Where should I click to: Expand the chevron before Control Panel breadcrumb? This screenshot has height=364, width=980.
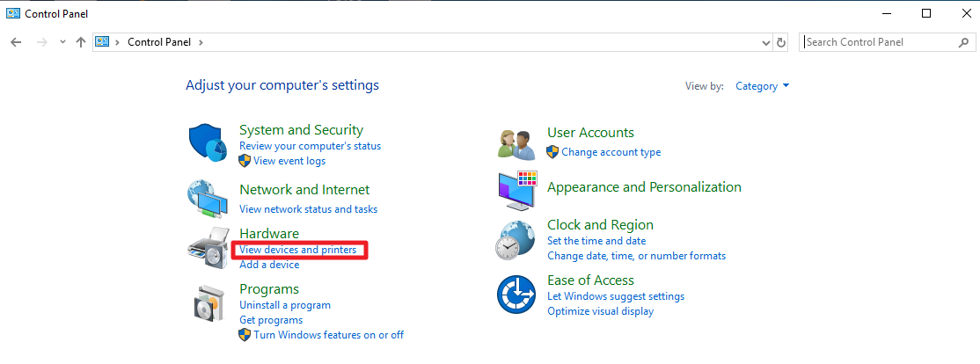(x=118, y=42)
